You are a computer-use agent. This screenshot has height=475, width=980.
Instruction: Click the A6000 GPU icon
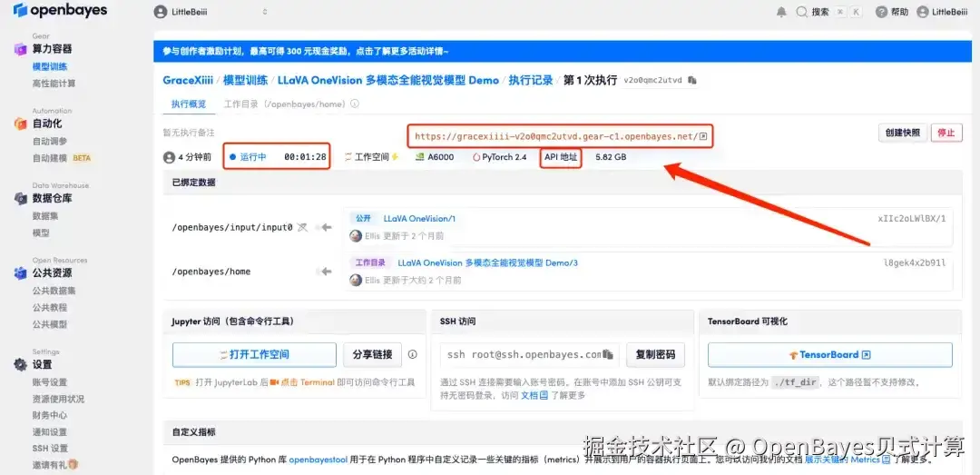pyautogui.click(x=420, y=157)
